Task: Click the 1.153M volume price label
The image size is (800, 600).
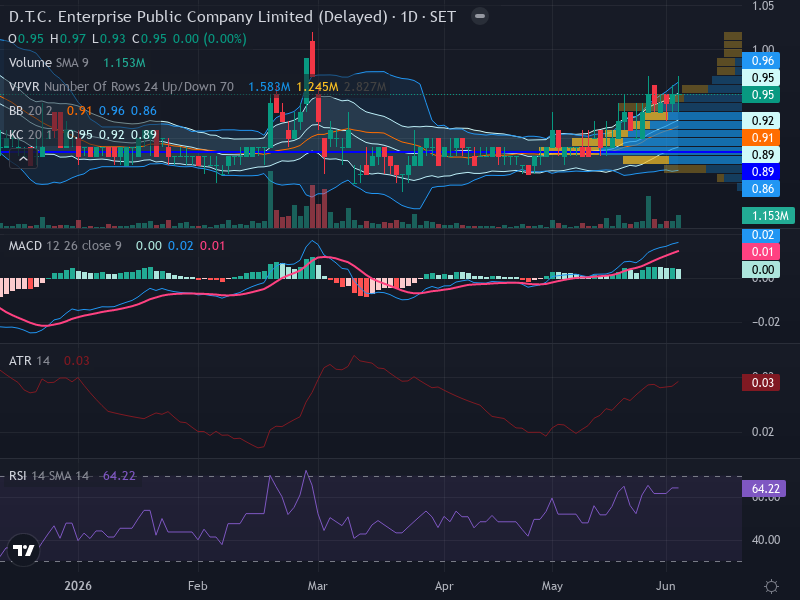Action: click(x=768, y=216)
